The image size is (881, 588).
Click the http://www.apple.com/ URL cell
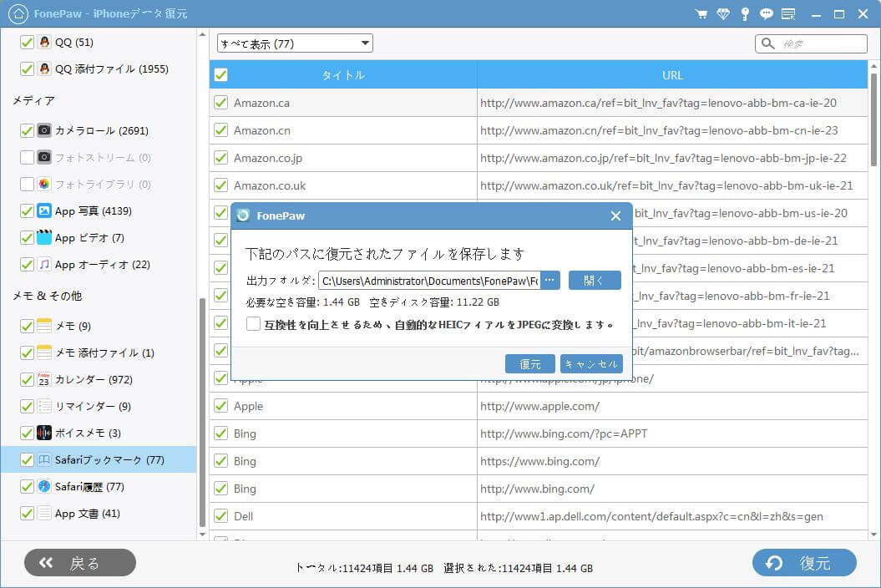pyautogui.click(x=672, y=406)
